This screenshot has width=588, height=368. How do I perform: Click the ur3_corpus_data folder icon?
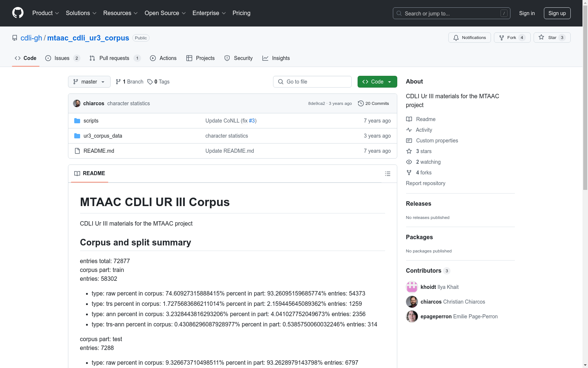click(77, 136)
